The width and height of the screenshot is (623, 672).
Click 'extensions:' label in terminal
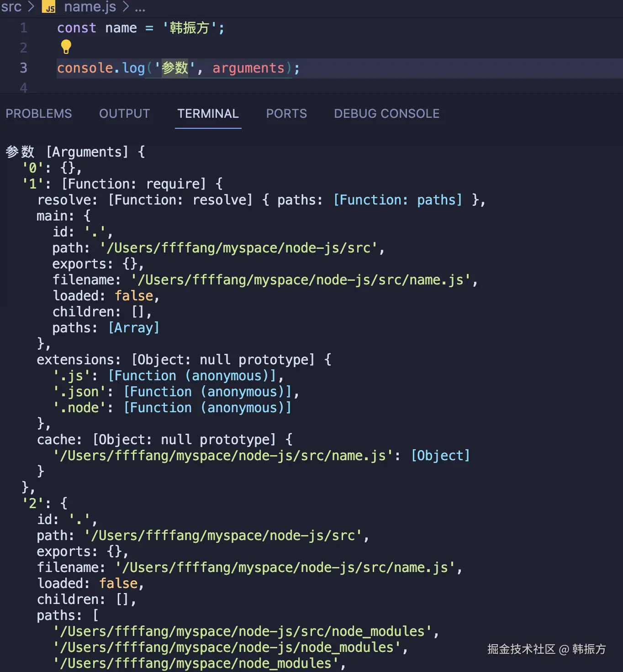tap(79, 360)
